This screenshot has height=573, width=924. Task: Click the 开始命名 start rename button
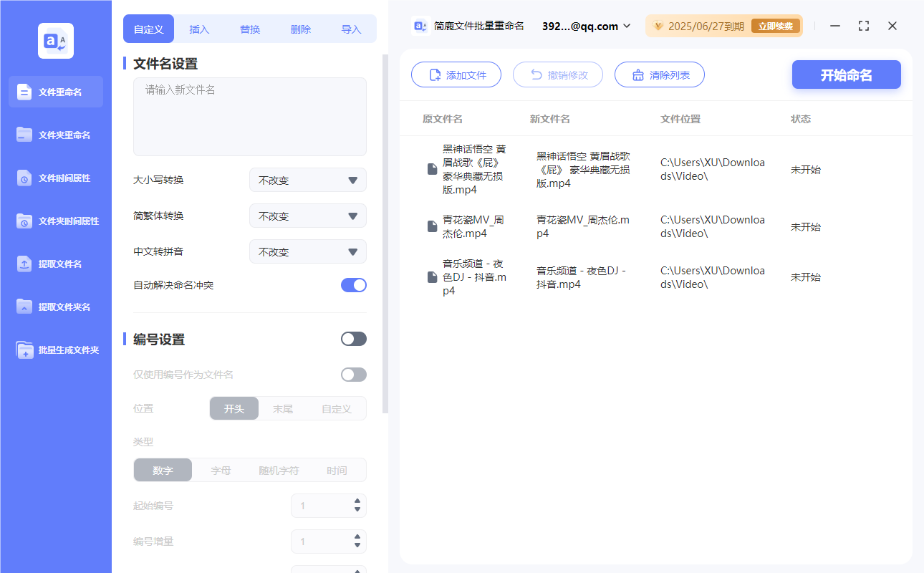click(846, 74)
